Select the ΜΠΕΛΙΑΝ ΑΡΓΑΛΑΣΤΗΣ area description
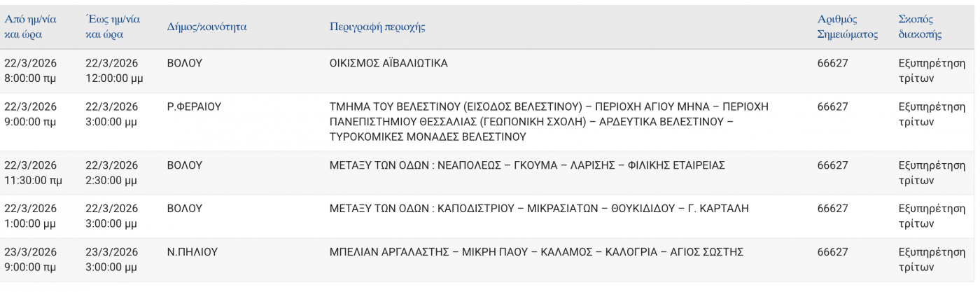This screenshot has width=980, height=292. [x=536, y=251]
